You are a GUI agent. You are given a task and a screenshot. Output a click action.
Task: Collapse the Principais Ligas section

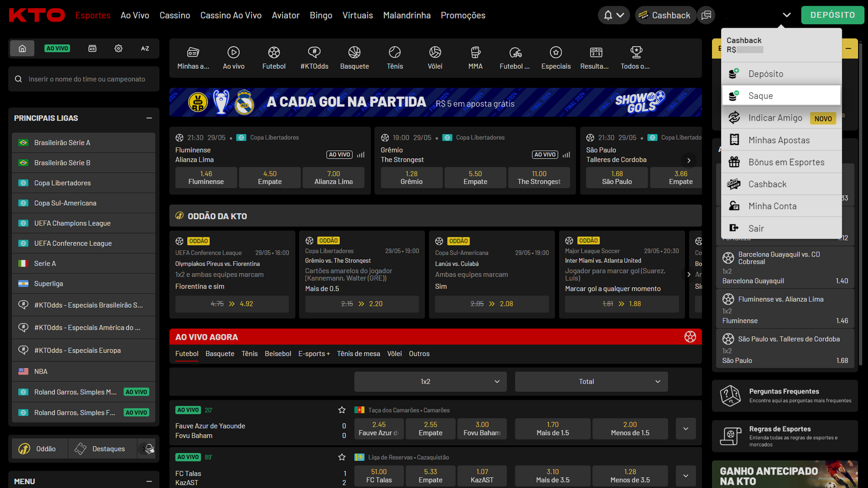pos(149,118)
